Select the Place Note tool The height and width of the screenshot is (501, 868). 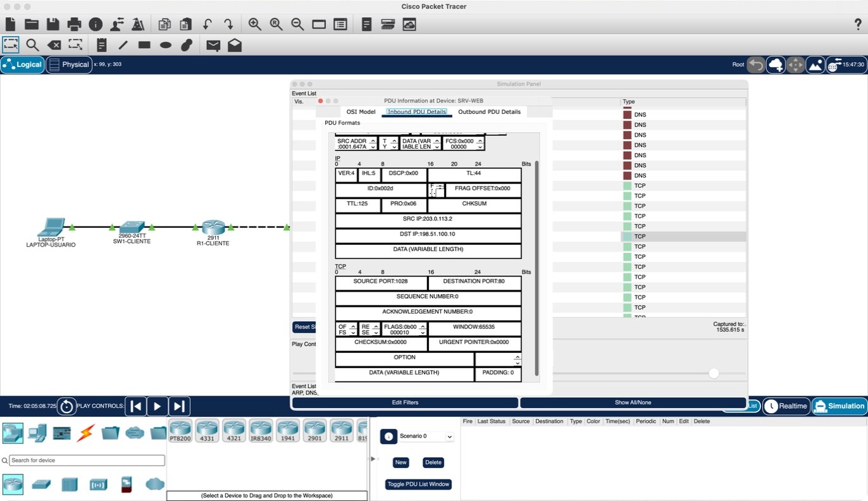[x=101, y=45]
